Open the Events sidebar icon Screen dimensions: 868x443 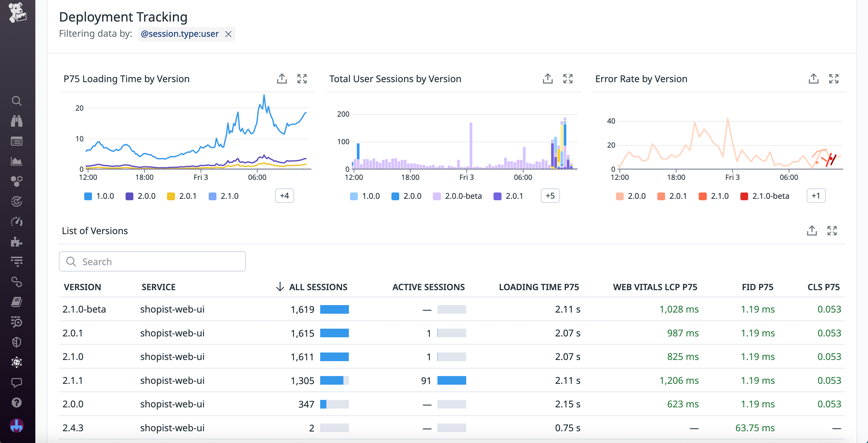(17, 141)
